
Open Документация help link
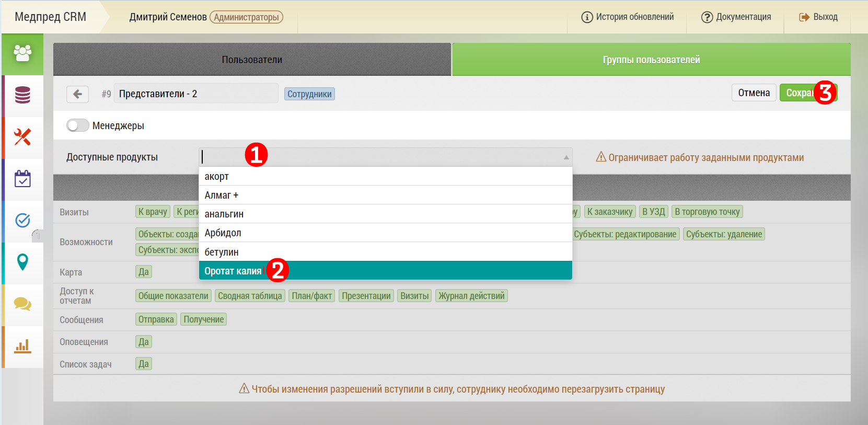[x=736, y=17]
